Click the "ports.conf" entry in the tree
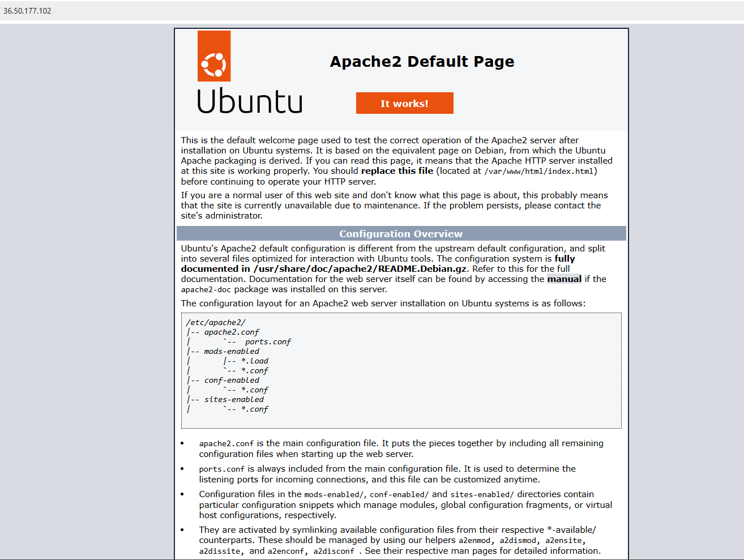Image resolution: width=744 pixels, height=560 pixels. [268, 342]
